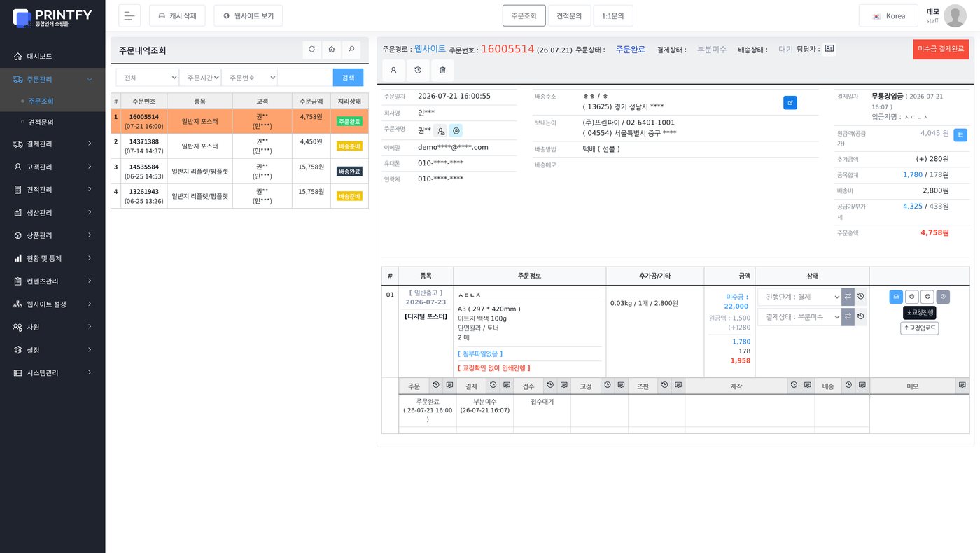
Task: Click the user-lock icon next to 주문자명
Action: 440,130
